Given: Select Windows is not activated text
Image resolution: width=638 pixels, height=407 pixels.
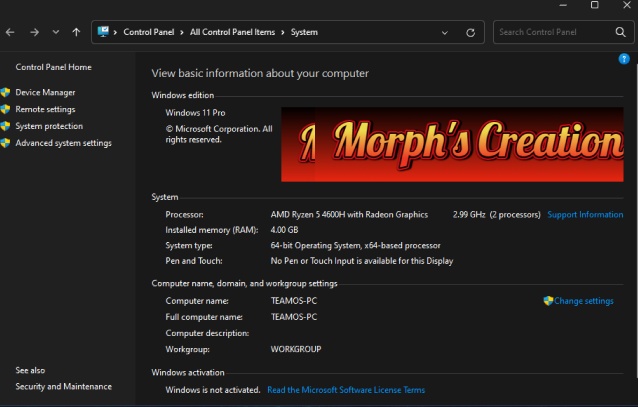Looking at the screenshot, I should [213, 390].
